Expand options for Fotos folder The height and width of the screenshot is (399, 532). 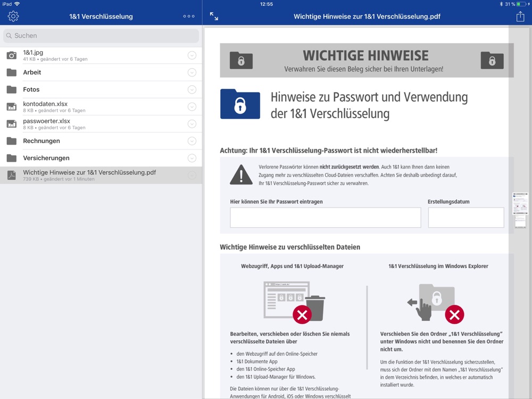(x=192, y=89)
